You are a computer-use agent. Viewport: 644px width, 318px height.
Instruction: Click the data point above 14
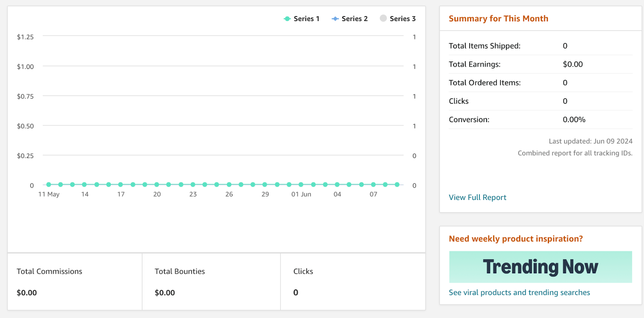click(x=85, y=185)
